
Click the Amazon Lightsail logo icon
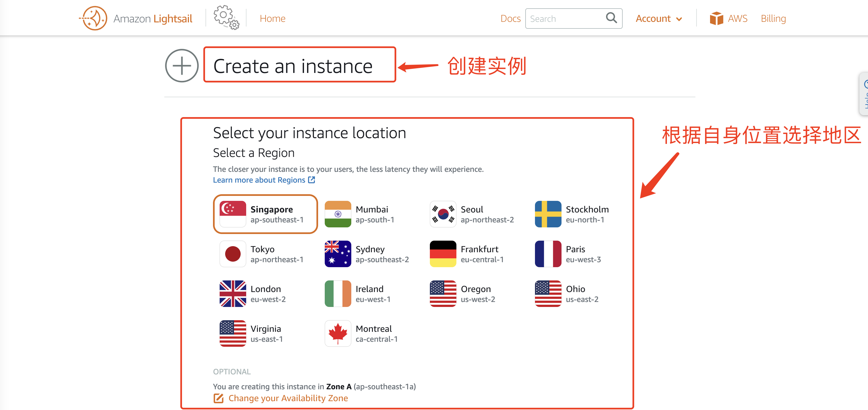click(94, 18)
